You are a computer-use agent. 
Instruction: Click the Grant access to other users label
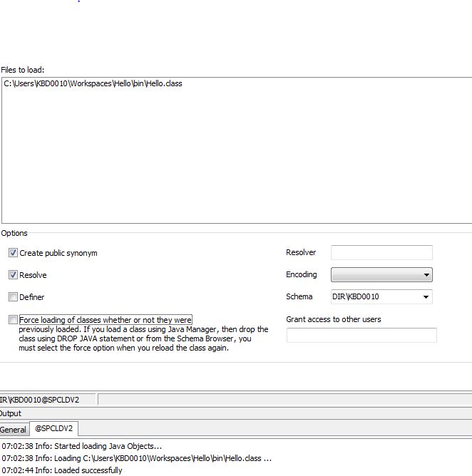pyautogui.click(x=334, y=319)
